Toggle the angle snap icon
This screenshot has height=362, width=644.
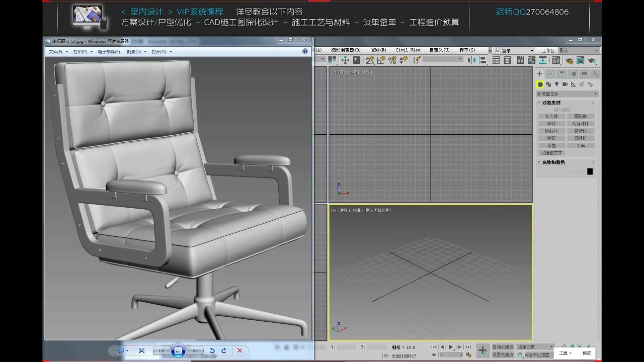coord(381,60)
